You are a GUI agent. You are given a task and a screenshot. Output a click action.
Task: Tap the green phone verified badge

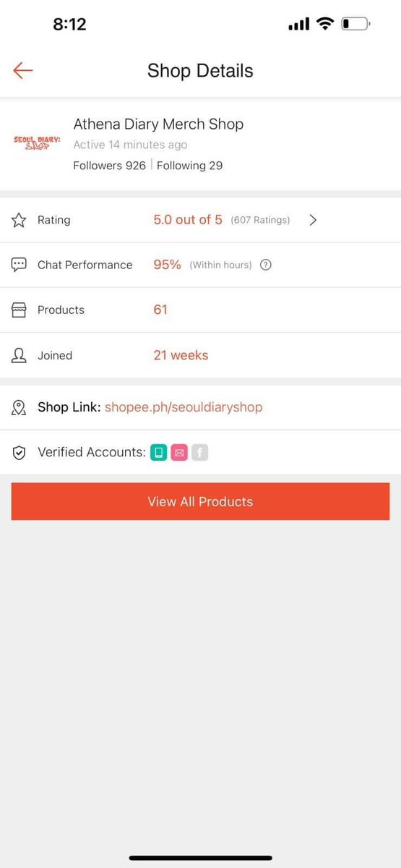coord(158,453)
